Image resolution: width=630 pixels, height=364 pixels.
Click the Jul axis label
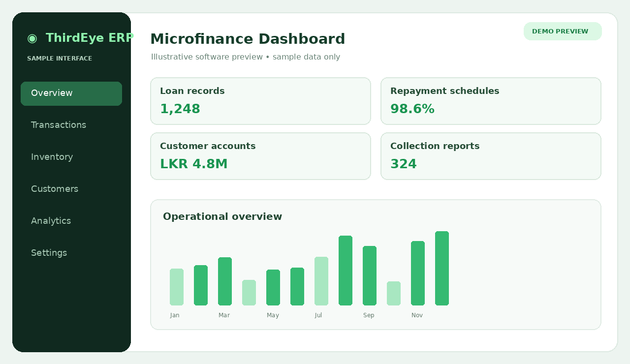318,315
